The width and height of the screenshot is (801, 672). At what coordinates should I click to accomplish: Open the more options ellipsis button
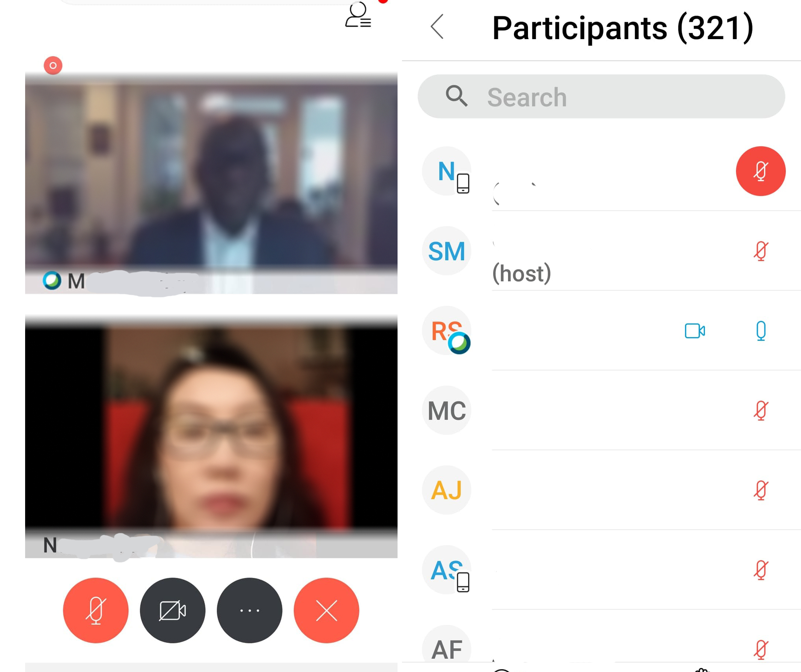[249, 610]
